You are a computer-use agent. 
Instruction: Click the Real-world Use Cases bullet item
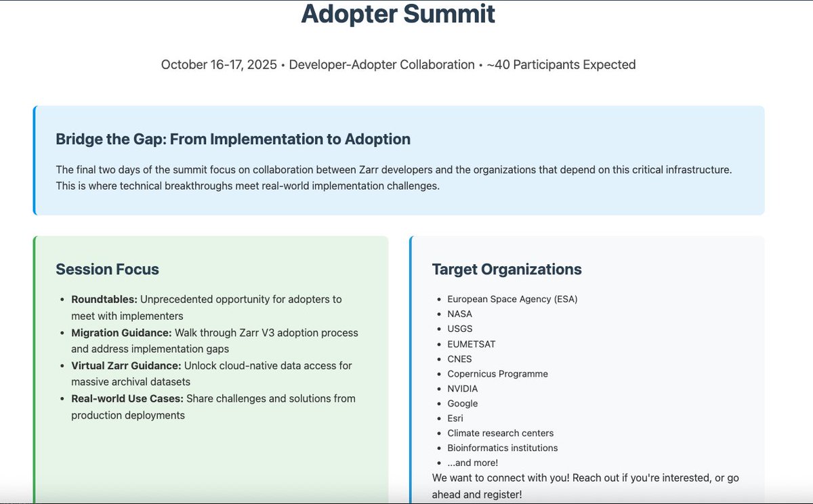point(213,407)
